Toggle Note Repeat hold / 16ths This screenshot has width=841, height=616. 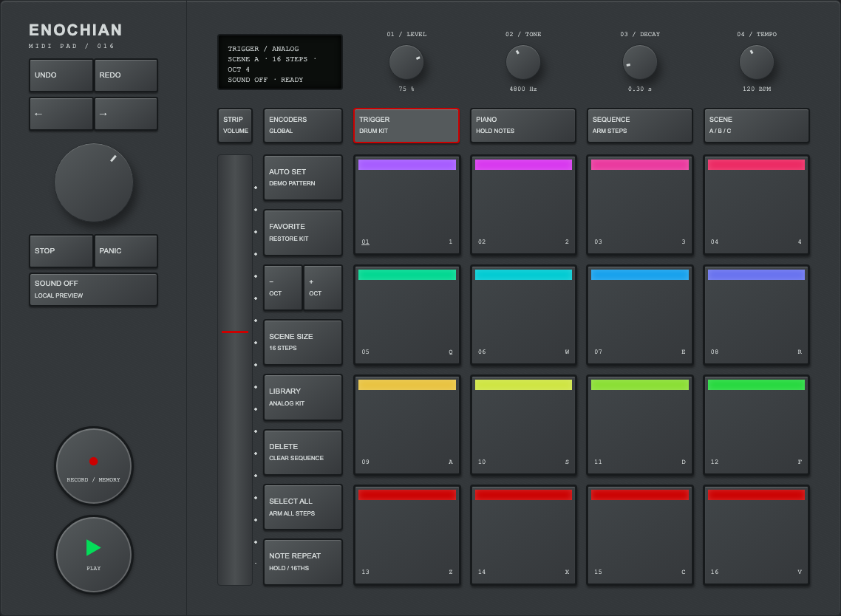click(x=302, y=562)
